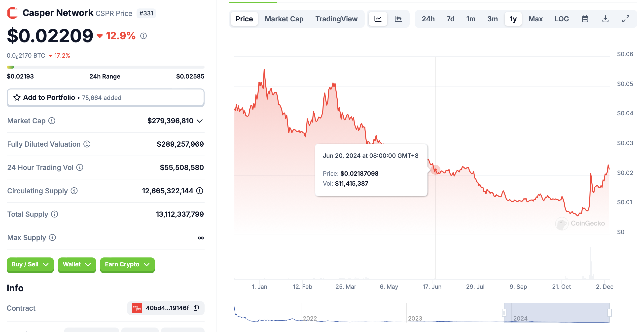Expand the Market Cap value chevron
Screen dimensions: 644x332
[x=200, y=121]
